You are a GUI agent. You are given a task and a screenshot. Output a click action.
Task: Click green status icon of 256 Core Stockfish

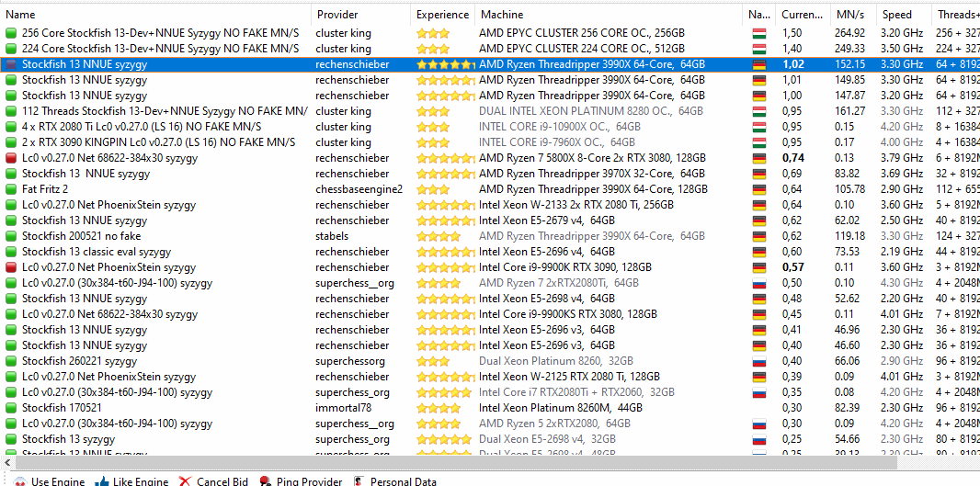[x=11, y=33]
